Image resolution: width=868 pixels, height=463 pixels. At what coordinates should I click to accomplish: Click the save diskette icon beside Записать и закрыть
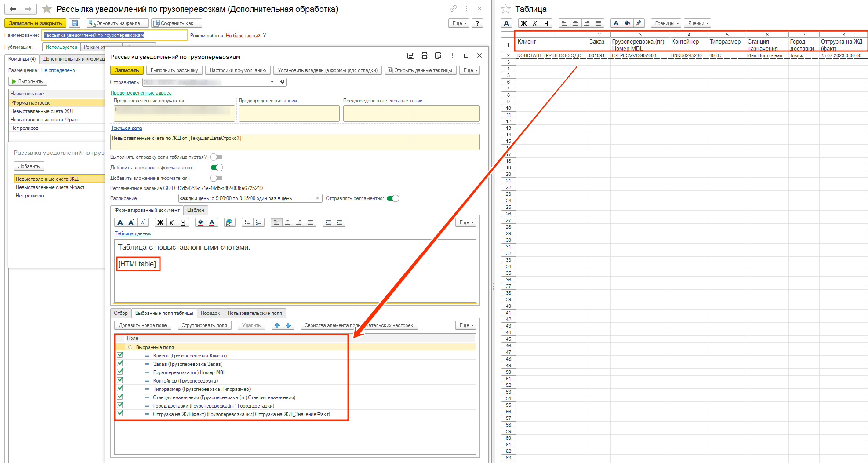[74, 23]
